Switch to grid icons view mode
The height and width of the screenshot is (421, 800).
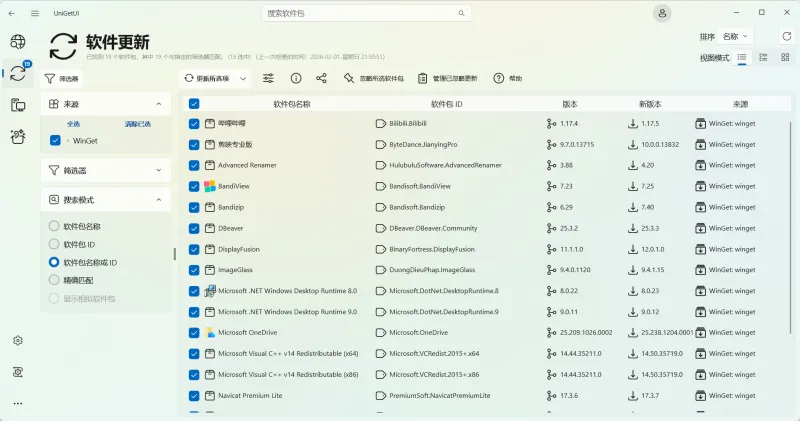[785, 57]
